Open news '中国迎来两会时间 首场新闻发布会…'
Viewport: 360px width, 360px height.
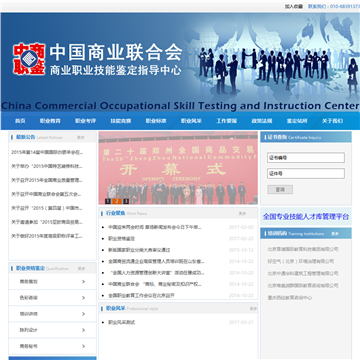pyautogui.click(x=155, y=227)
